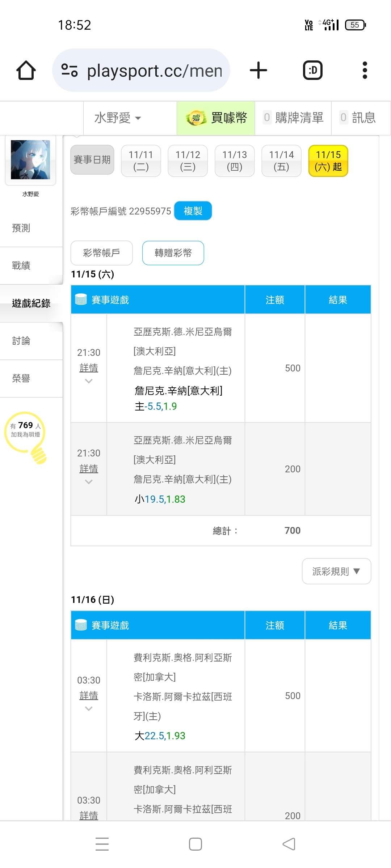Screen dimensions: 391x868
Task: Expand details chevron under first 21:30 game
Action: 89,381
